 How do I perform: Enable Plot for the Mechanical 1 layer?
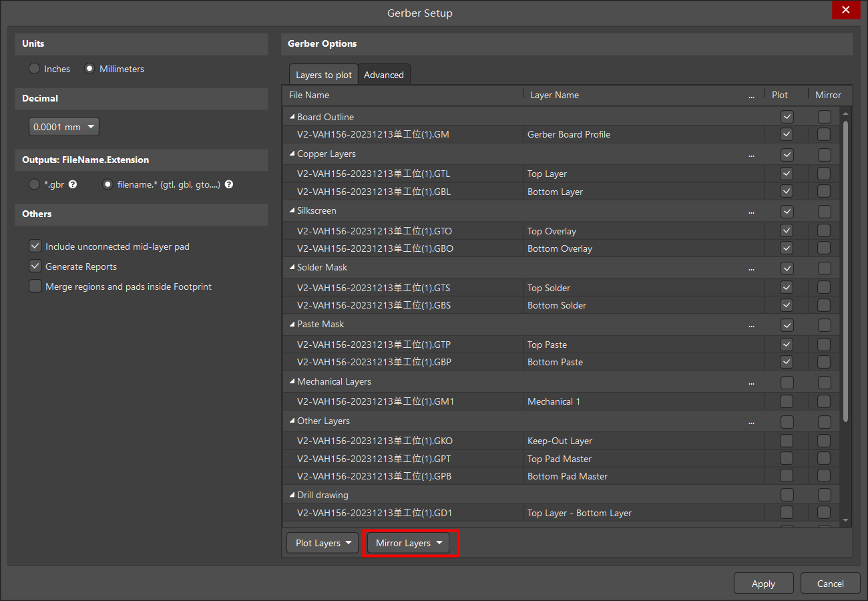[787, 401]
